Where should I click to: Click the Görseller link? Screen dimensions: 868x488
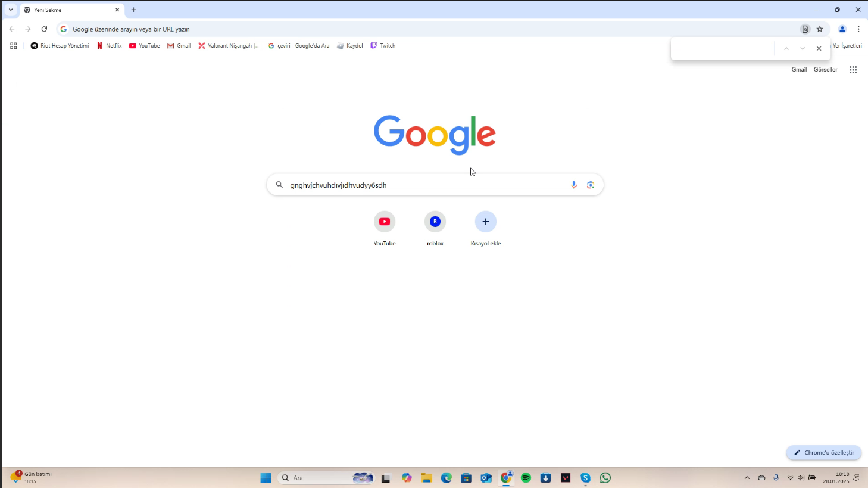pos(826,70)
